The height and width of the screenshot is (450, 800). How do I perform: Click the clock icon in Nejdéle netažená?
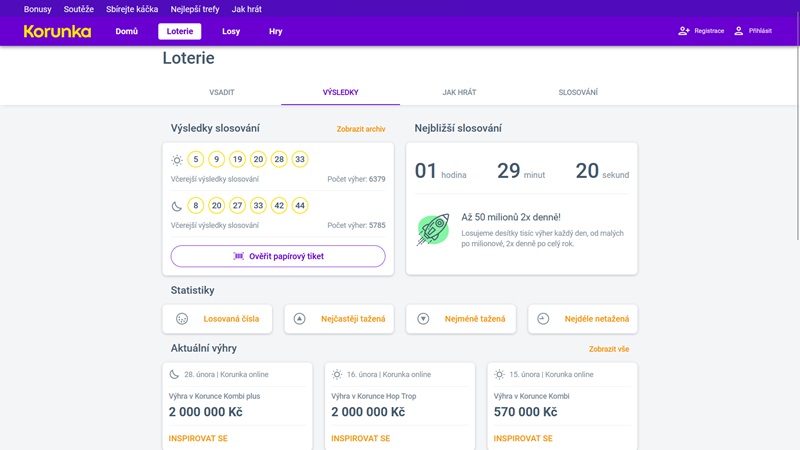point(543,319)
